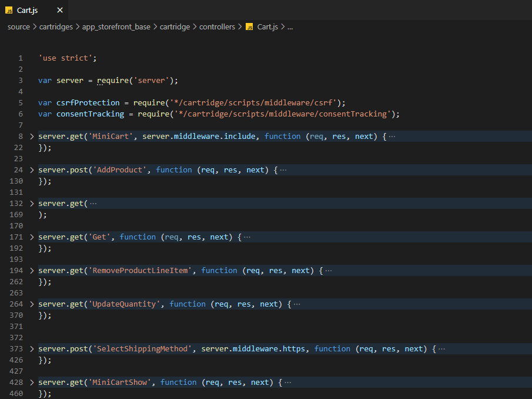Open the 'cartridges' breadcrumb segment

tap(56, 27)
